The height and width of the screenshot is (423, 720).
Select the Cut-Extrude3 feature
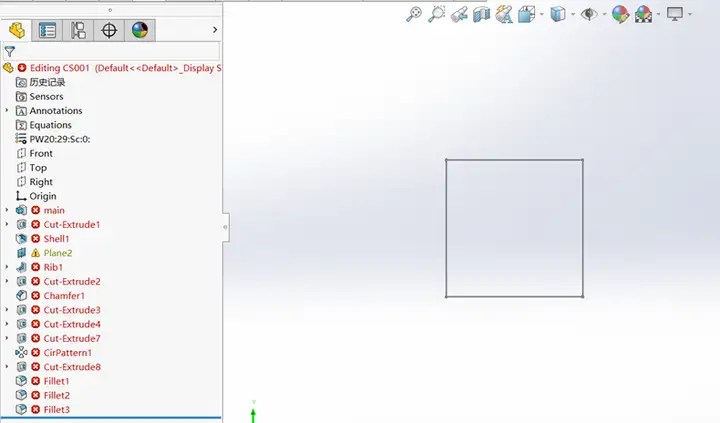[x=72, y=310]
